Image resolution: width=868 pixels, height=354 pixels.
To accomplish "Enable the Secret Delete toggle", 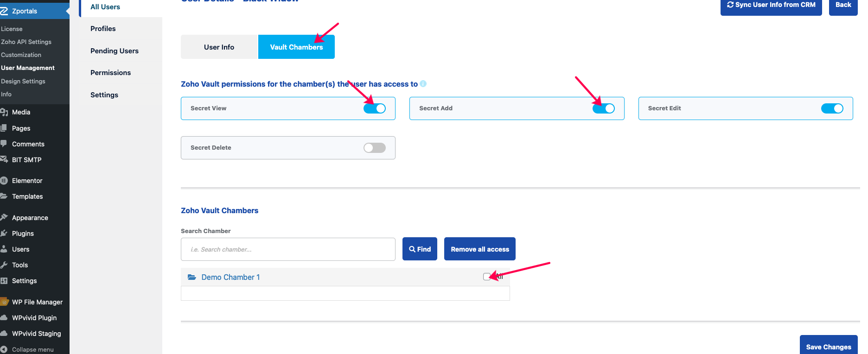I will pyautogui.click(x=375, y=148).
